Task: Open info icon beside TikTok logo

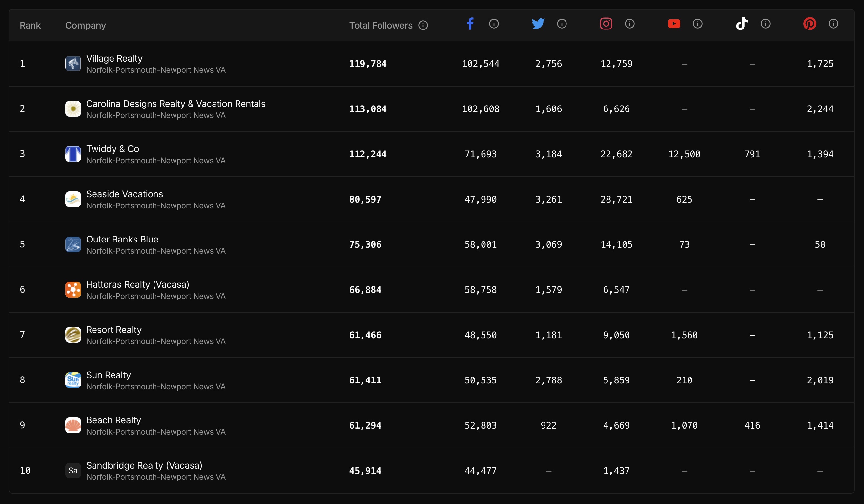Action: [x=765, y=24]
